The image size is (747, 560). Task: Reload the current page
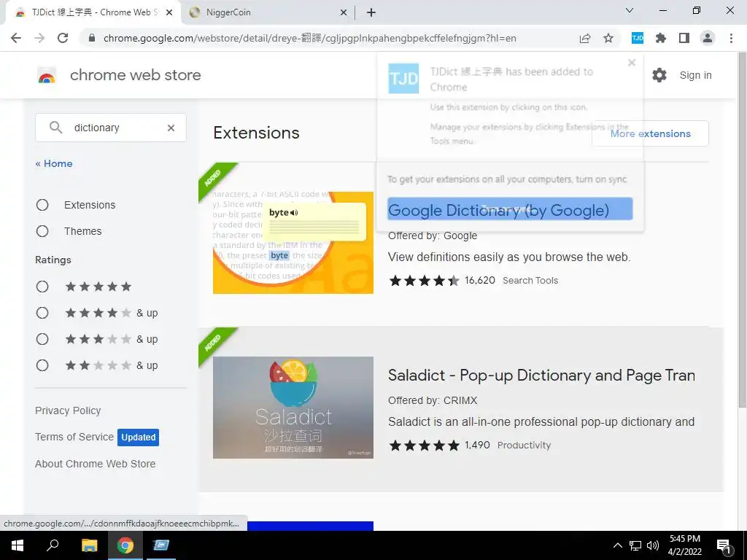(x=63, y=38)
